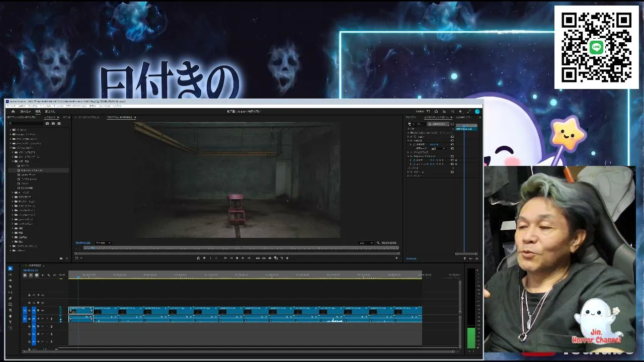Viewport: 644px width, 362px height.
Task: Select the Selection tool in the tools panel
Action: coord(10,268)
